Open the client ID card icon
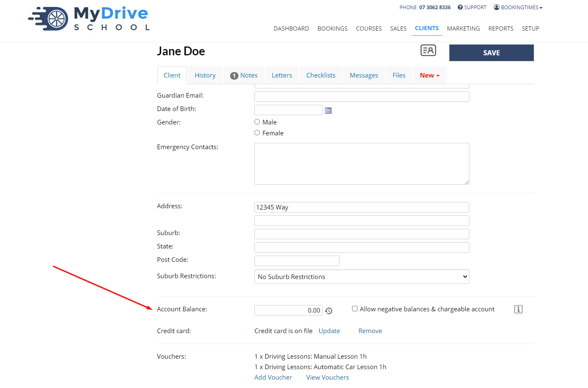This screenshot has width=588, height=388. [x=428, y=50]
